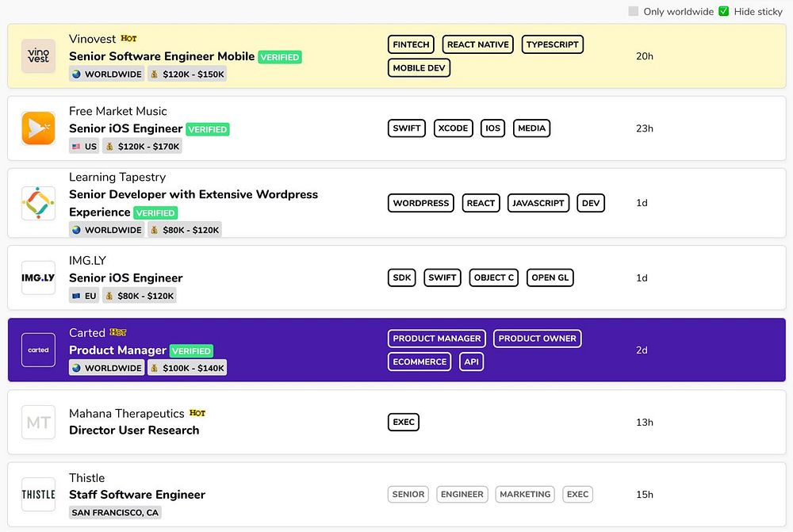Click the US location badge
This screenshot has height=532, width=793.
click(x=84, y=146)
